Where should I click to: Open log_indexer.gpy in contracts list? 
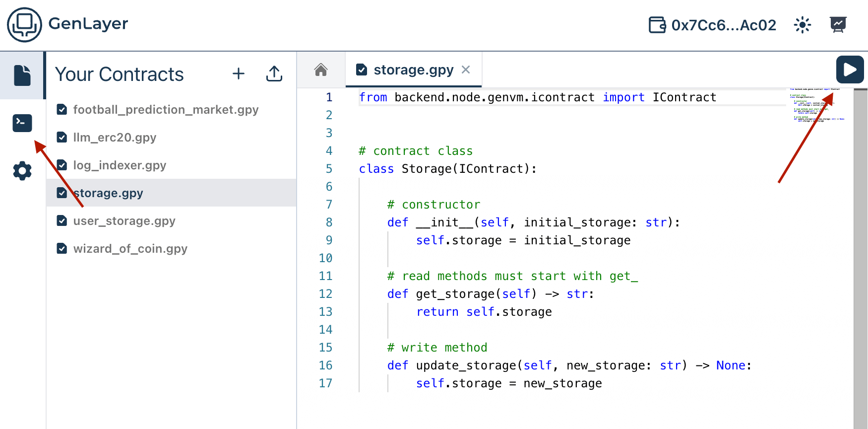tap(120, 165)
